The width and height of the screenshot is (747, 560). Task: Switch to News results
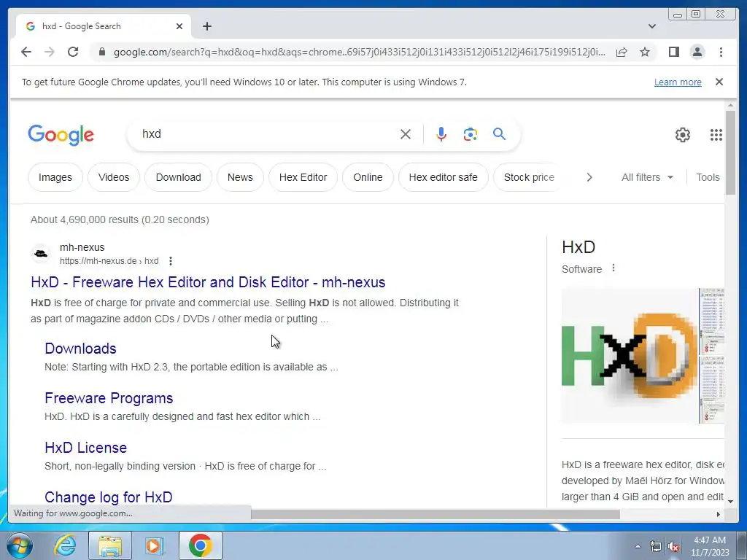pos(240,177)
